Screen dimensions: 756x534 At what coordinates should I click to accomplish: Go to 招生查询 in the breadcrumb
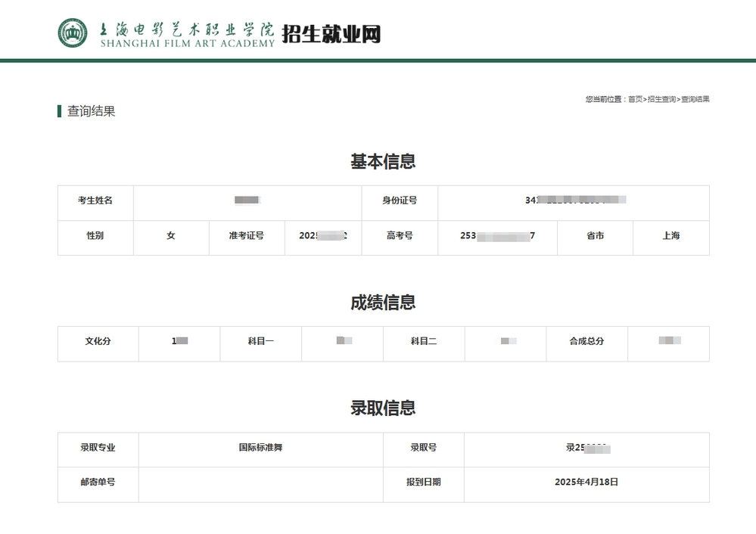pyautogui.click(x=661, y=99)
